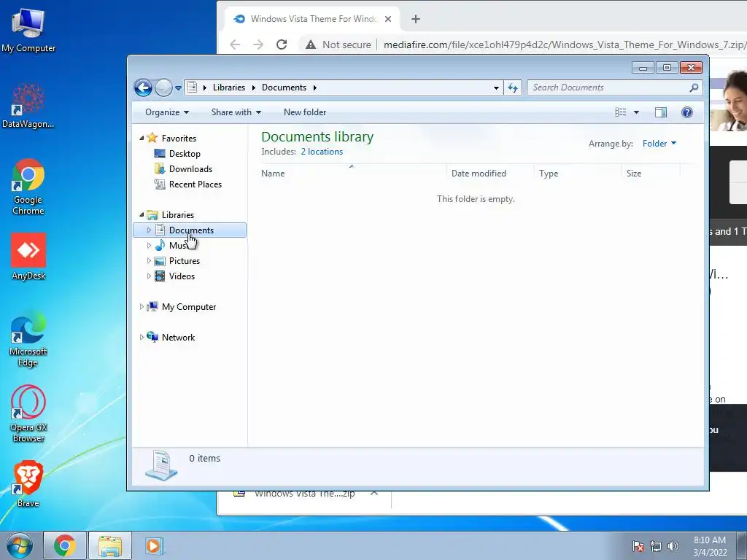Launch Google Chrome from desktop icon
The image size is (747, 560).
(x=28, y=186)
